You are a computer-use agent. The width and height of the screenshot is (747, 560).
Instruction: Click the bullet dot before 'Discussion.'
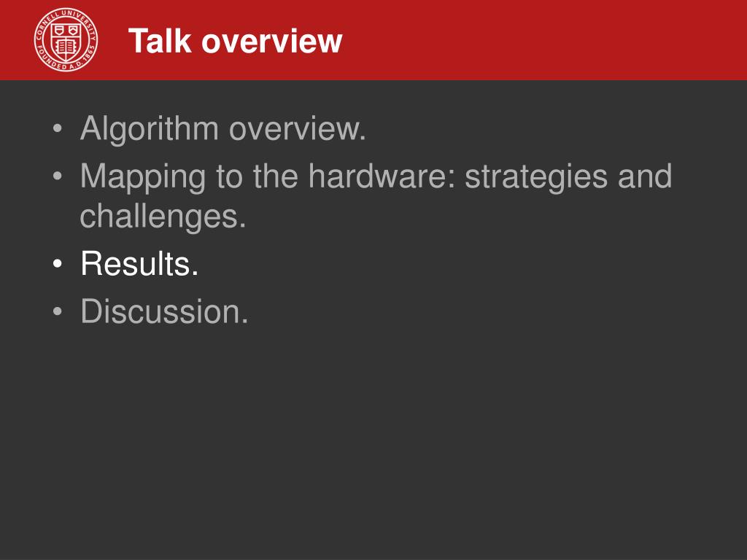pyautogui.click(x=58, y=311)
